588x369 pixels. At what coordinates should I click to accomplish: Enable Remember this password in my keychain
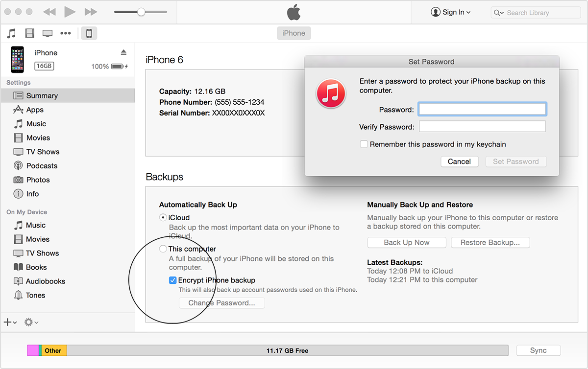click(x=364, y=144)
